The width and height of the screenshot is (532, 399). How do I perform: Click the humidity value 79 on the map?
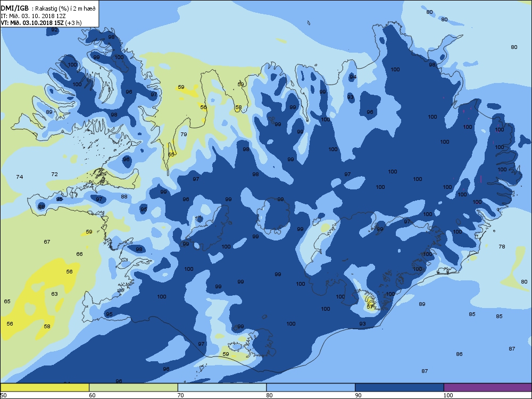[184, 135]
